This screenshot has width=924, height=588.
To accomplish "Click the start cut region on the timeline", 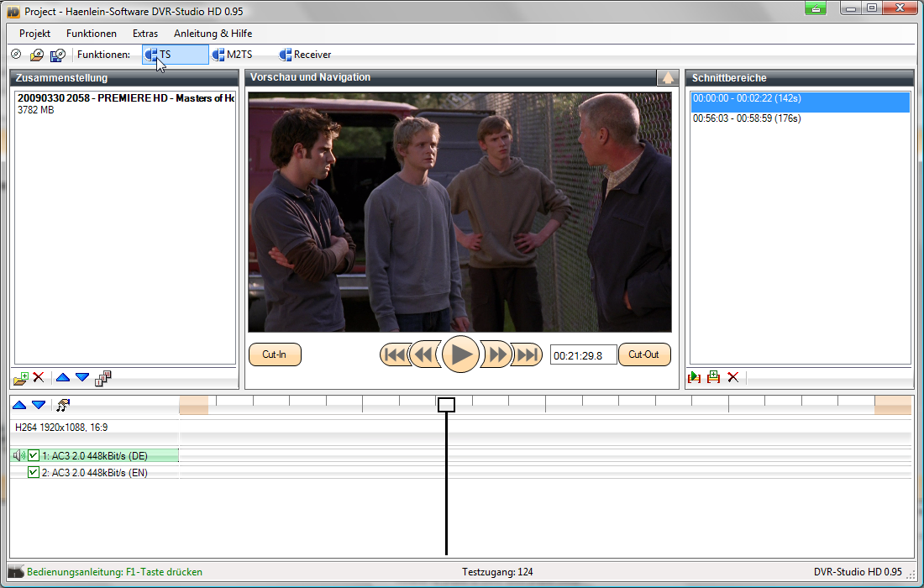I will [194, 406].
